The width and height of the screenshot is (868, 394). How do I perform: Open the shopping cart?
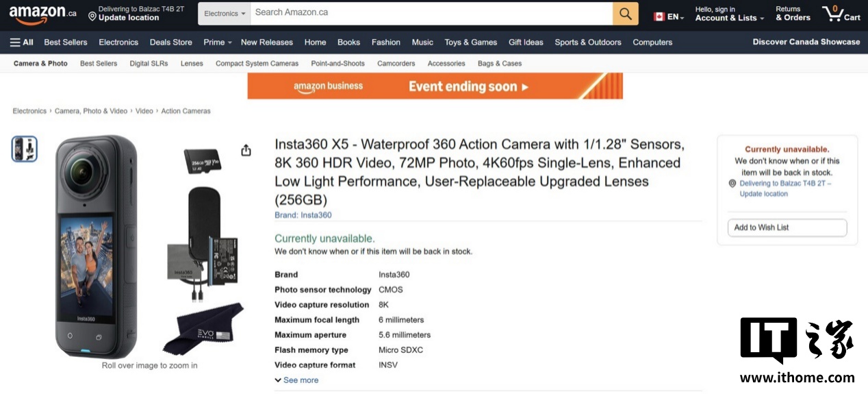point(841,14)
